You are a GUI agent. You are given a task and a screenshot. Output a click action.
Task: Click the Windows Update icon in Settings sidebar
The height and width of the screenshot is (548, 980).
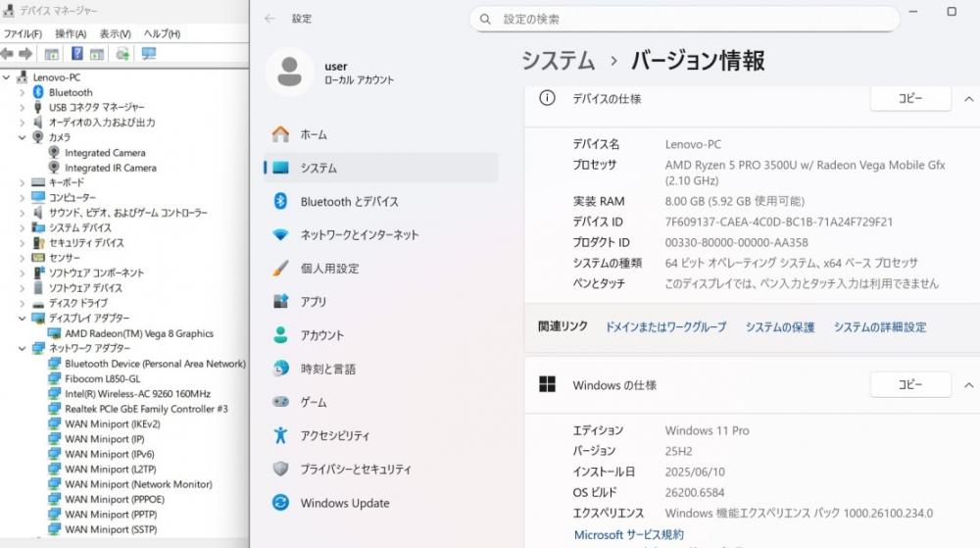tap(281, 503)
